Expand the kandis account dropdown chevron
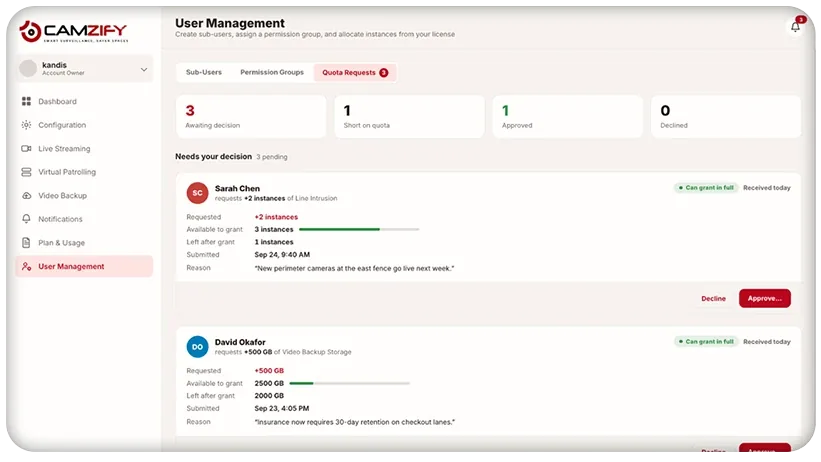This screenshot has width=821, height=462. tap(143, 69)
